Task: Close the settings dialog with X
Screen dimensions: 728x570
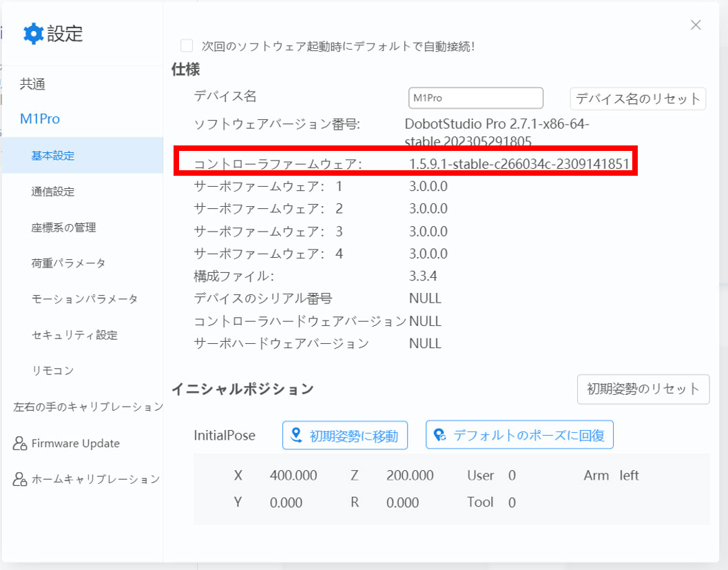Action: coord(696,26)
